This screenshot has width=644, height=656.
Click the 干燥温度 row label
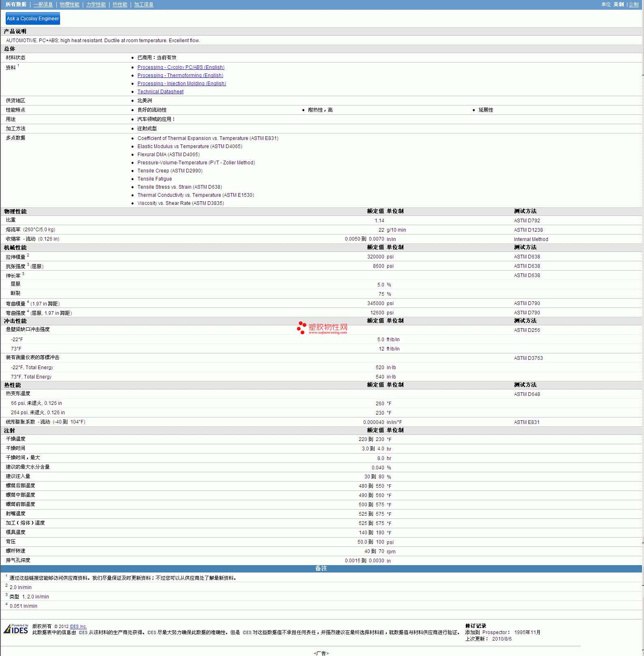pos(15,439)
